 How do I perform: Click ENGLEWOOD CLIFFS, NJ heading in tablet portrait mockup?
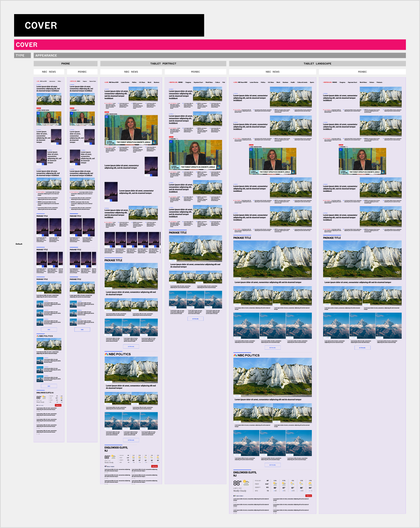(x=116, y=449)
